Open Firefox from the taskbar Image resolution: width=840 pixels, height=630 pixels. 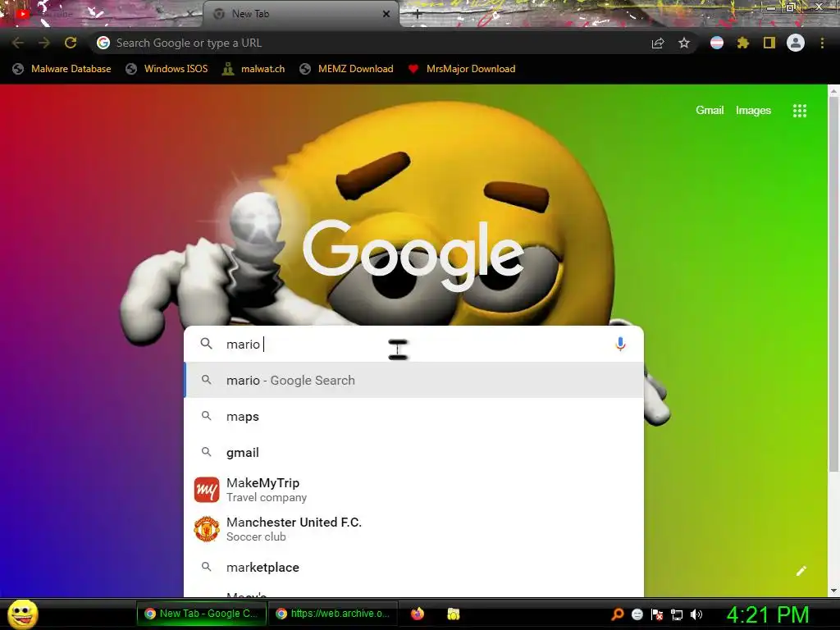(418, 614)
